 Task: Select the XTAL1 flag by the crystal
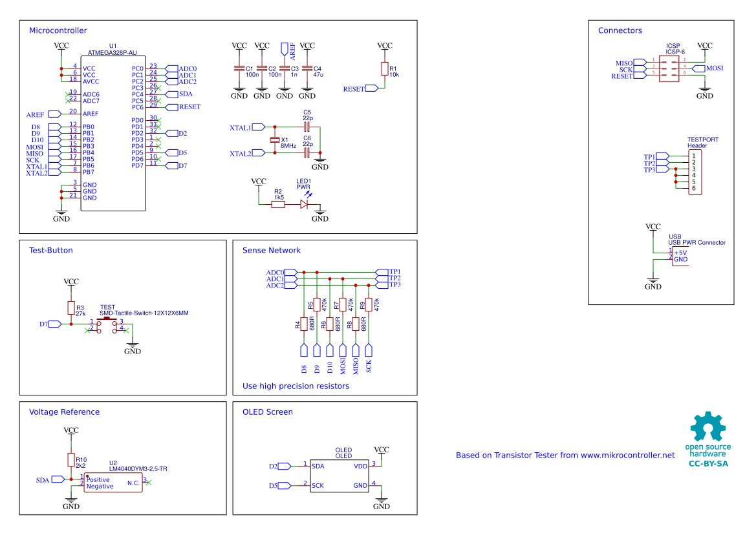pos(259,127)
